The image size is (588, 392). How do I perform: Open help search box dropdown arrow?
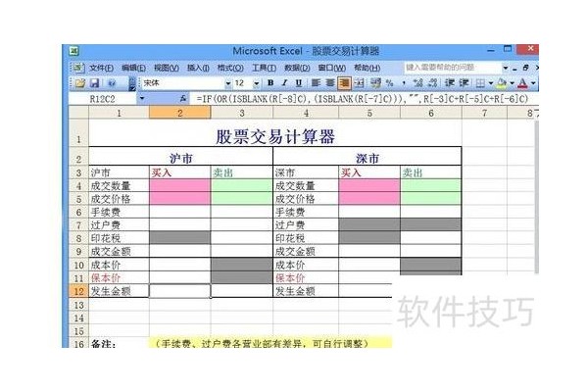pyautogui.click(x=506, y=68)
